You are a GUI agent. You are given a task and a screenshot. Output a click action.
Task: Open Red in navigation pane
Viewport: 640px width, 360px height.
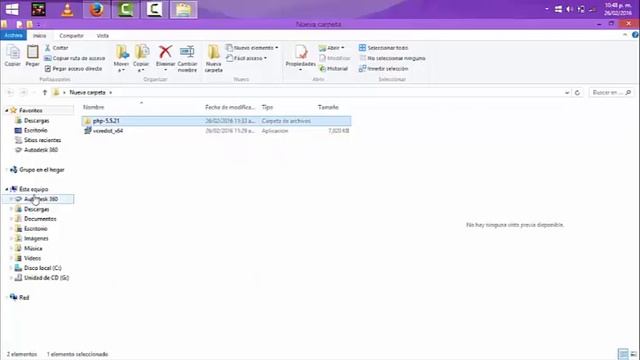pos(24,298)
